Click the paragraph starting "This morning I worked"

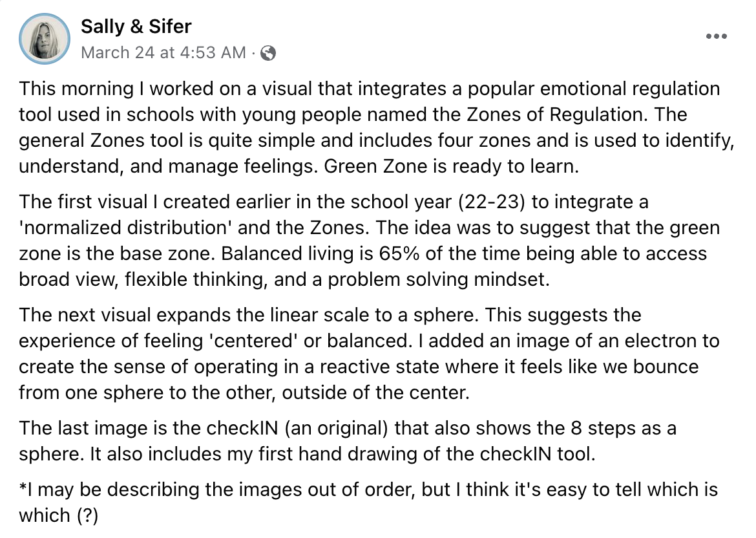[368, 127]
